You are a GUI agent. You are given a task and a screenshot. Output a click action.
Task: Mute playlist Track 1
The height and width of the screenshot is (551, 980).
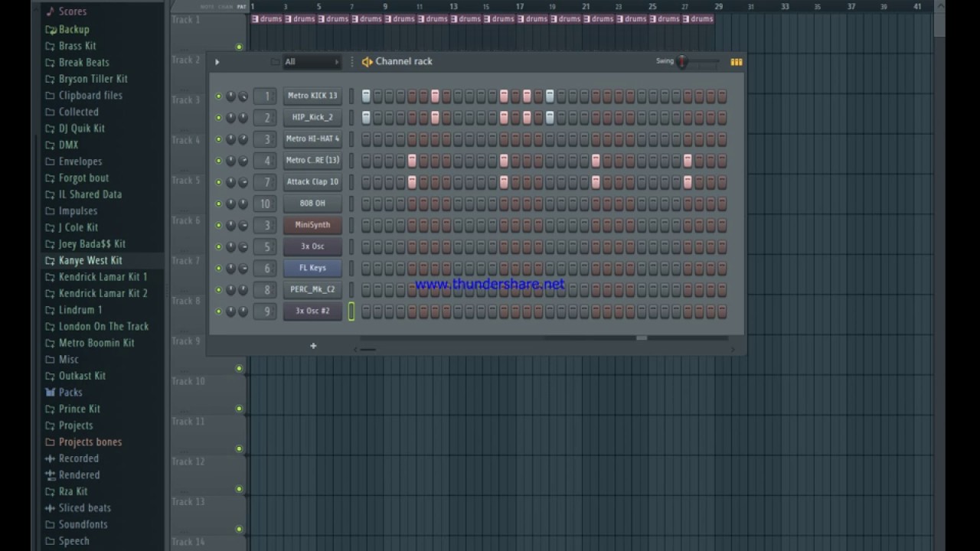(239, 47)
